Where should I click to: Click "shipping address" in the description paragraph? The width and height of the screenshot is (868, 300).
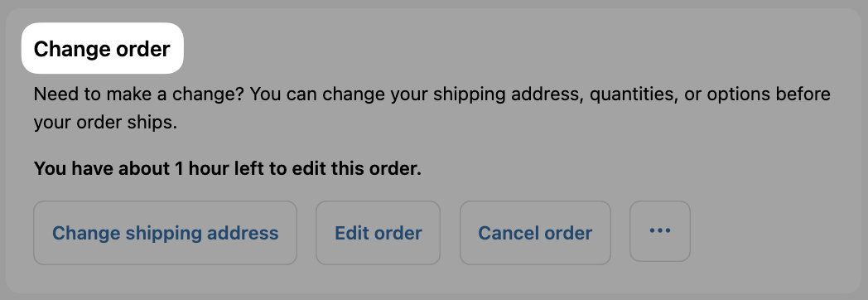click(x=509, y=94)
